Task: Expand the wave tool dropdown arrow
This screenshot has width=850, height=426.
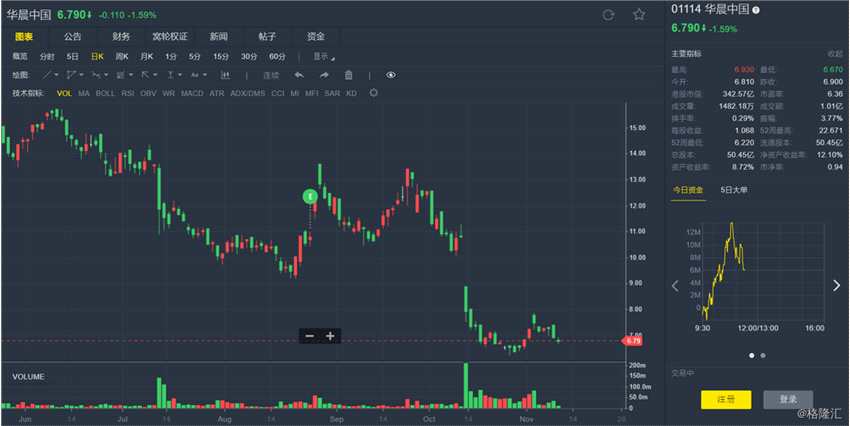Action: click(106, 75)
